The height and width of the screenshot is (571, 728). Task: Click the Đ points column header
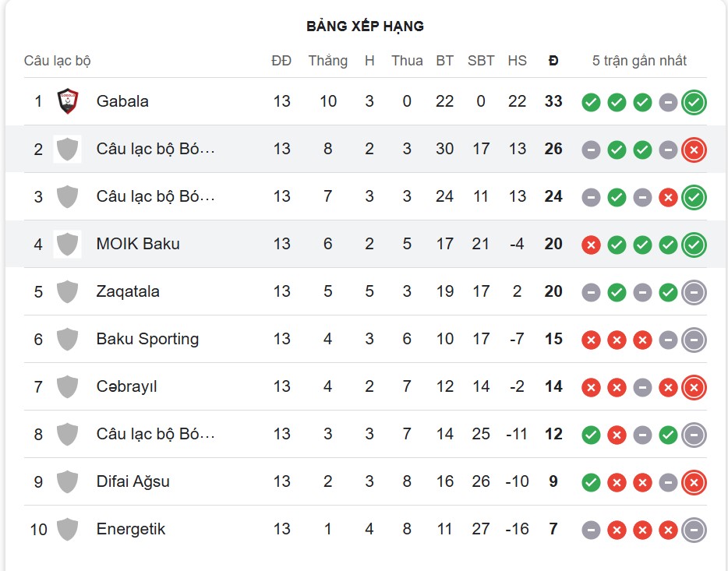pos(553,61)
